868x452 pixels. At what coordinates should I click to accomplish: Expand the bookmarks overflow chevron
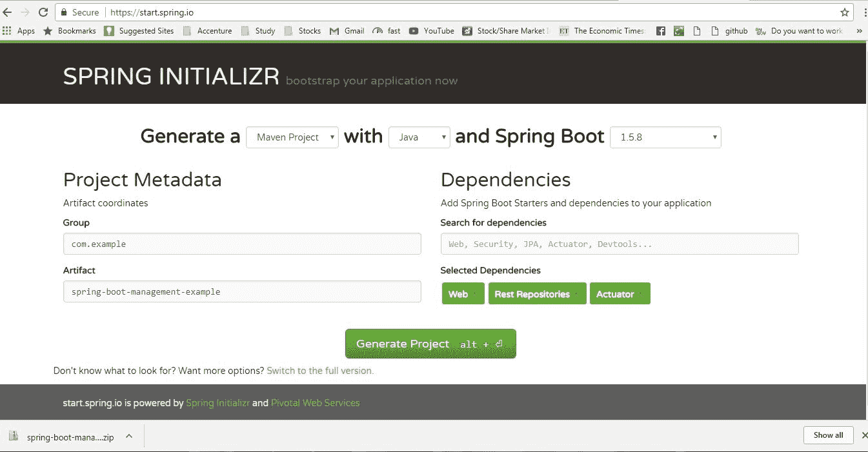pyautogui.click(x=859, y=30)
